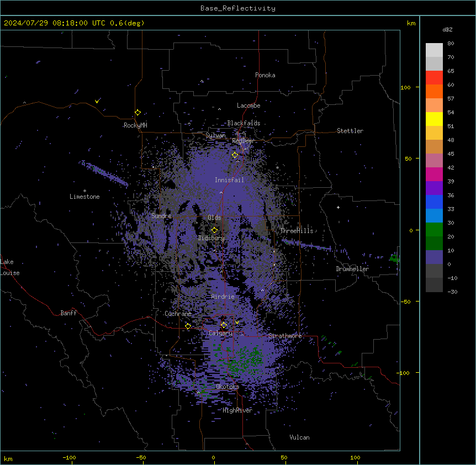Select the magenta 39-42 dBZ legend swatch
The width and height of the screenshot is (476, 465).
pyautogui.click(x=434, y=174)
